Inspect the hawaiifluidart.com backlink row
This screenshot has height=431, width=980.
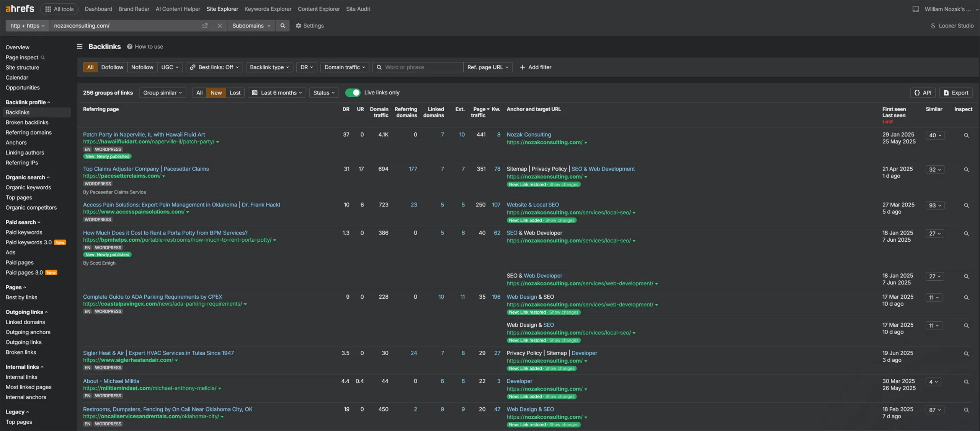966,135
